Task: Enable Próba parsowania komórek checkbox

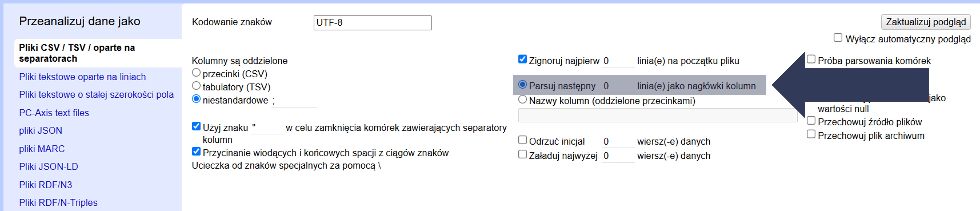Action: [811, 59]
